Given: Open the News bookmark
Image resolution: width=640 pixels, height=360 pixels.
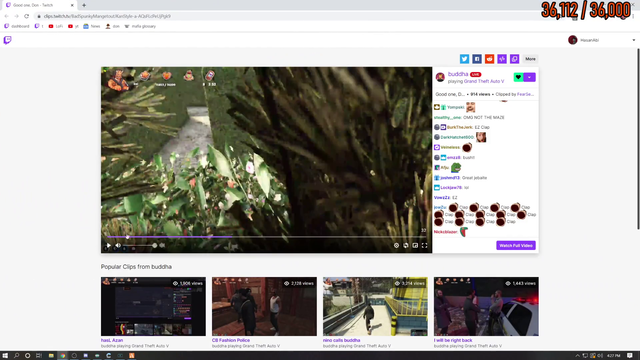Looking at the screenshot, I should coord(92,26).
